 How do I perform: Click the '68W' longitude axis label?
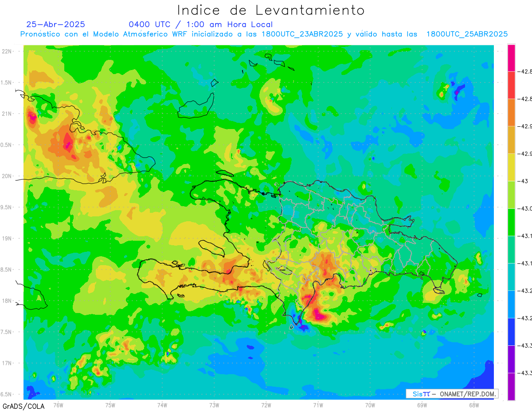pyautogui.click(x=474, y=405)
